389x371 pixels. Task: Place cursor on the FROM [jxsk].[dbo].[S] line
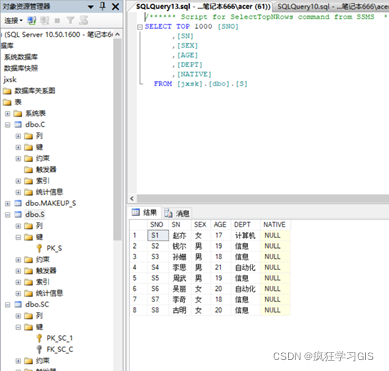201,84
